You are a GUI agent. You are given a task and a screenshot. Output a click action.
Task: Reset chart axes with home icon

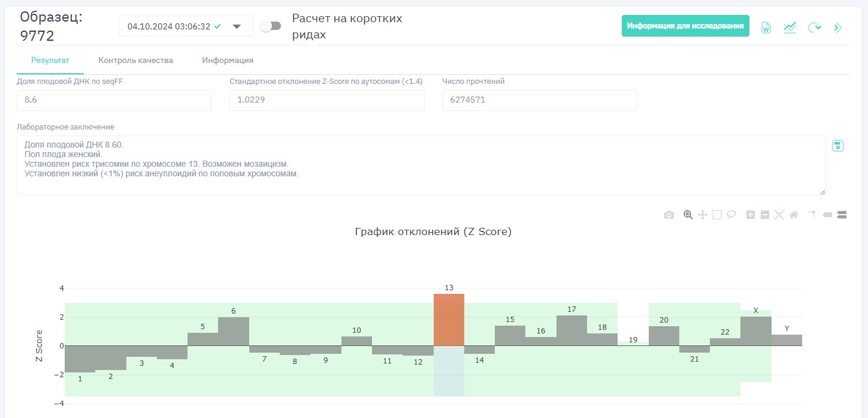(794, 215)
